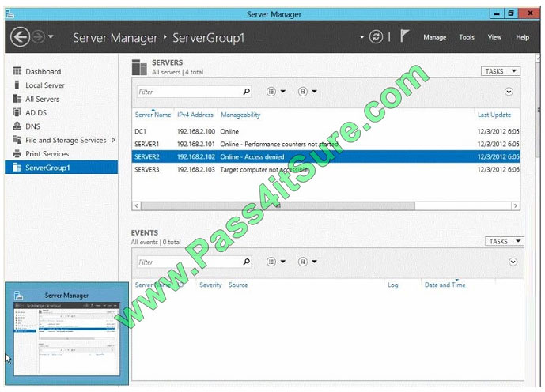Open the notifications flag icon
This screenshot has height=392, width=545.
pos(404,36)
